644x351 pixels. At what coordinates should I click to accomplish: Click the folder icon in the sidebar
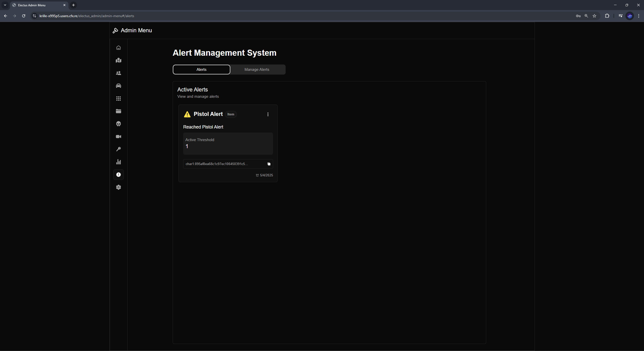118,111
